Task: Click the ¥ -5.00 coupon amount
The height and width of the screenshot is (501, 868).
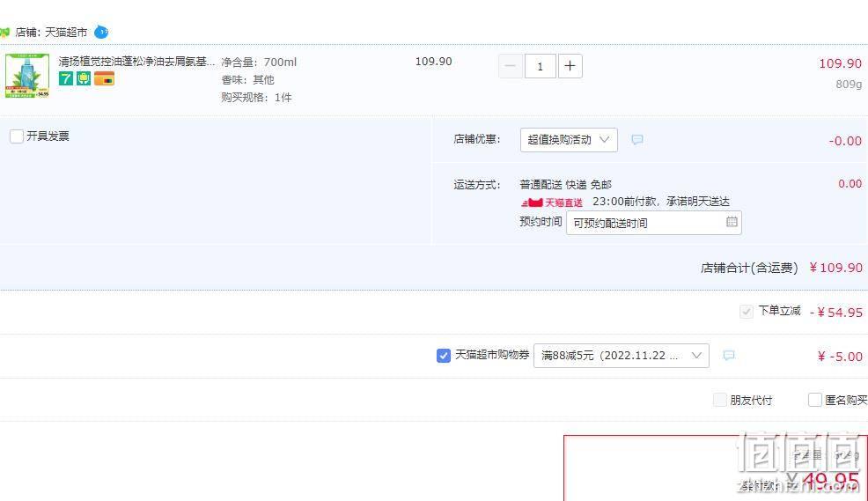Action: (840, 357)
